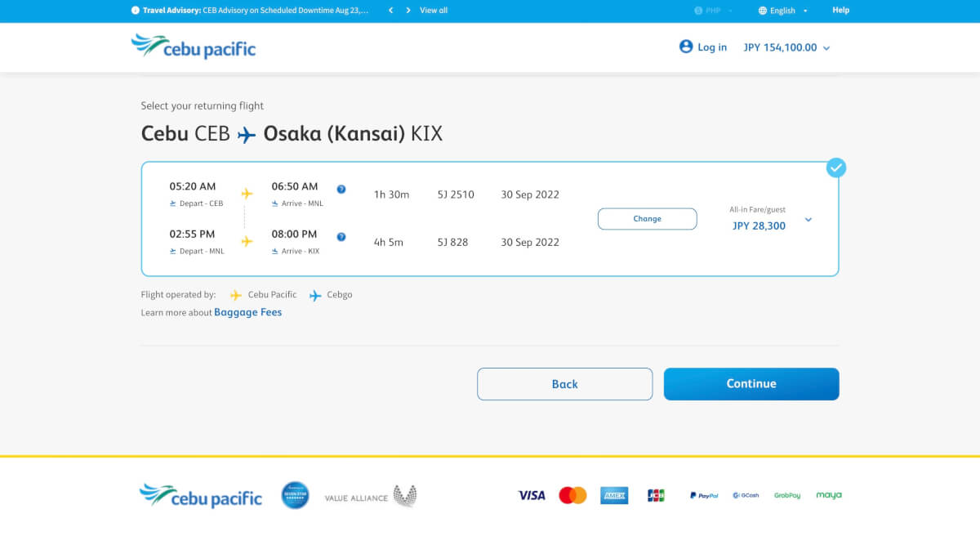The height and width of the screenshot is (536, 980).
Task: Click the user account icon beside Log in
Action: click(x=686, y=47)
